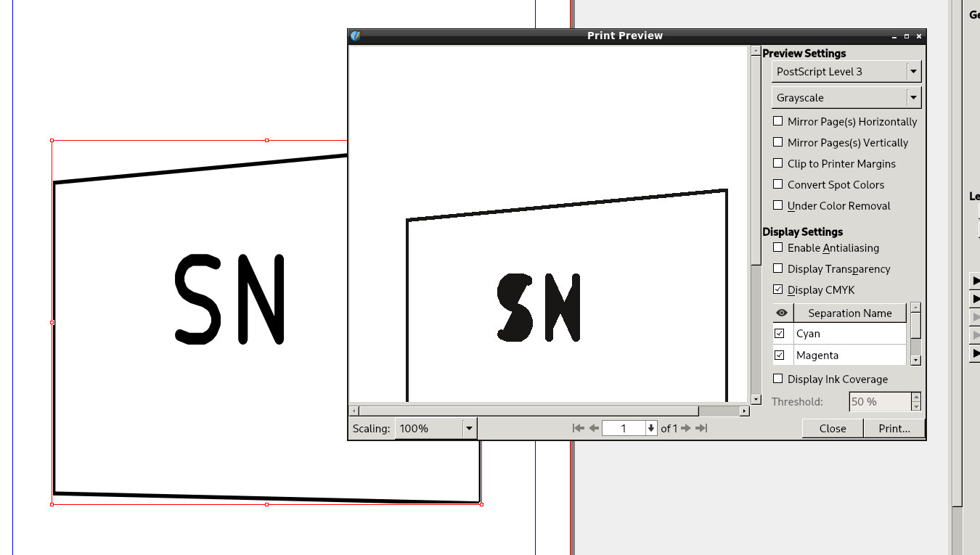The height and width of the screenshot is (555, 980).
Task: Click the preview's horizontal scroll right arrow
Action: click(x=744, y=411)
